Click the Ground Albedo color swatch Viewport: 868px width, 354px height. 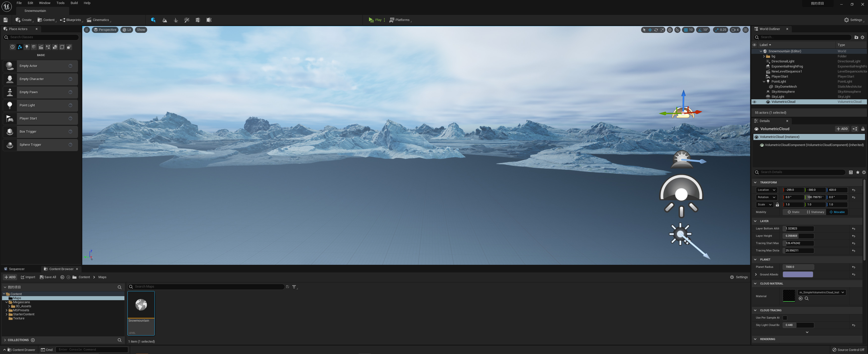tap(798, 274)
